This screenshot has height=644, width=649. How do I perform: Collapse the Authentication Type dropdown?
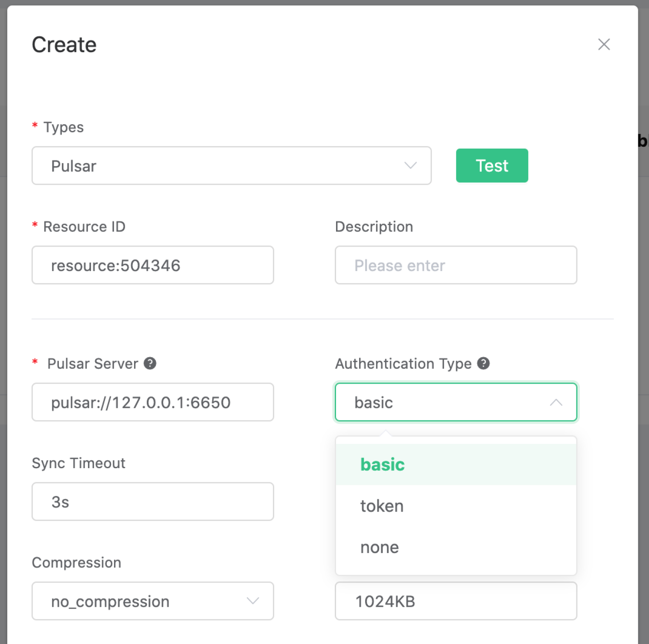(x=456, y=402)
